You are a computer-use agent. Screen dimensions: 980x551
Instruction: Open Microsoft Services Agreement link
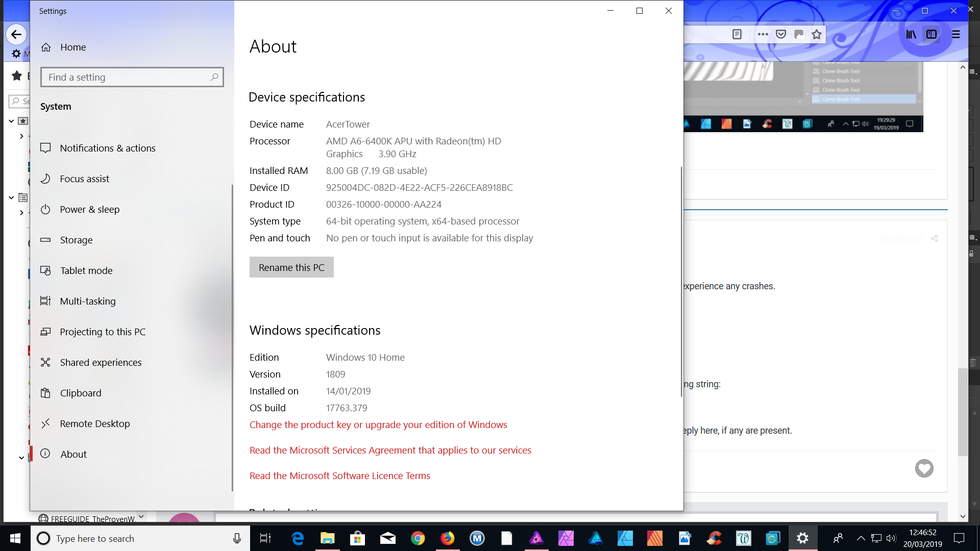(390, 450)
